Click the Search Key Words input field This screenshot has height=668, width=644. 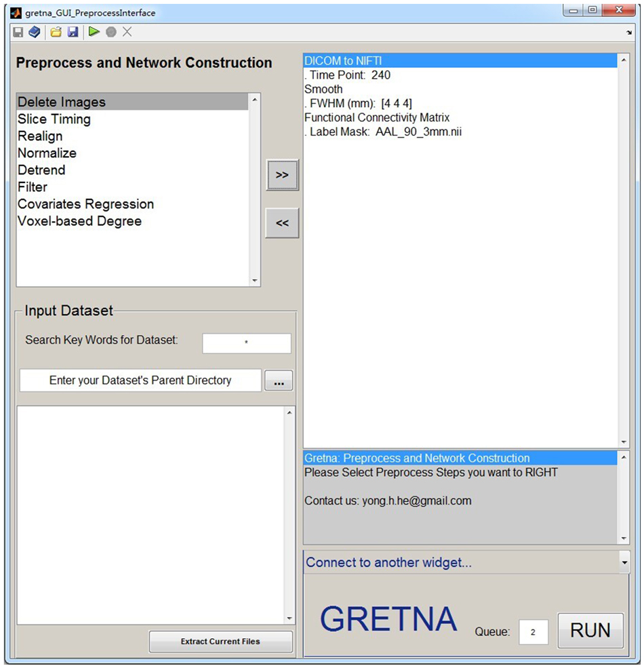tap(247, 343)
